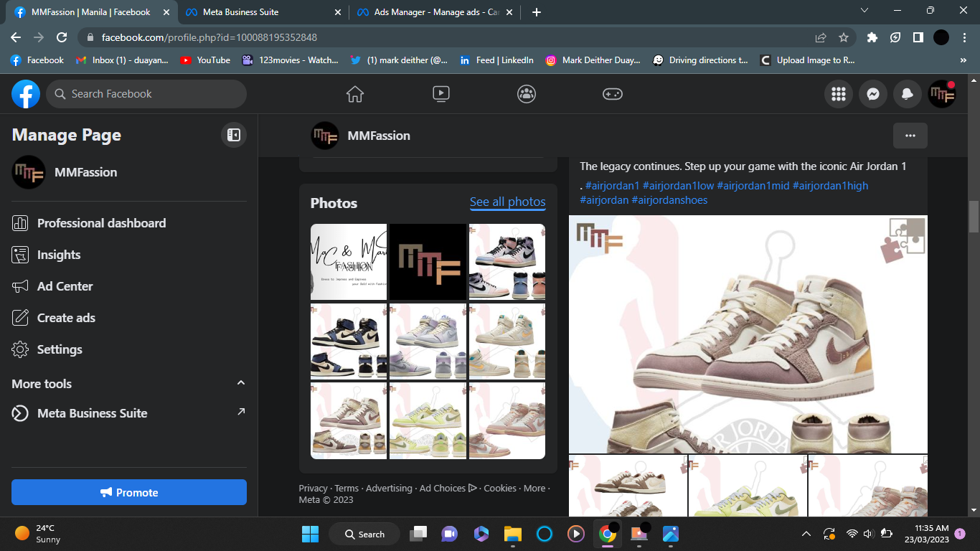
Task: Open the Feed | LinkedIn bookmark
Action: pos(496,60)
